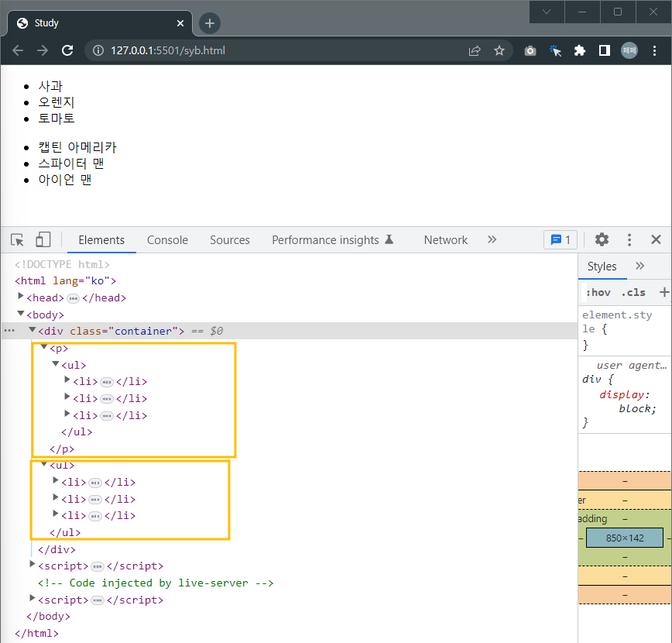Click 사과 list item text
The image size is (672, 643).
point(50,86)
